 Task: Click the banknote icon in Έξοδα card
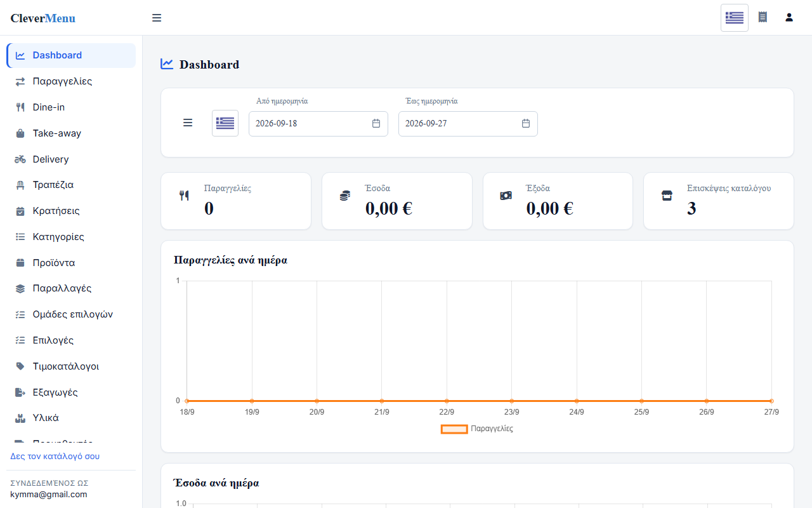click(x=506, y=196)
